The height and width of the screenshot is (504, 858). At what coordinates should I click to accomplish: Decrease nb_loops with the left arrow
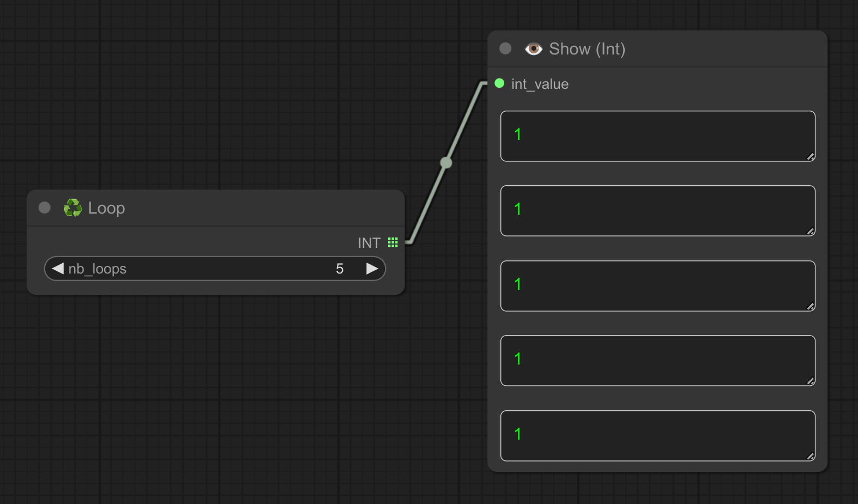coord(58,269)
